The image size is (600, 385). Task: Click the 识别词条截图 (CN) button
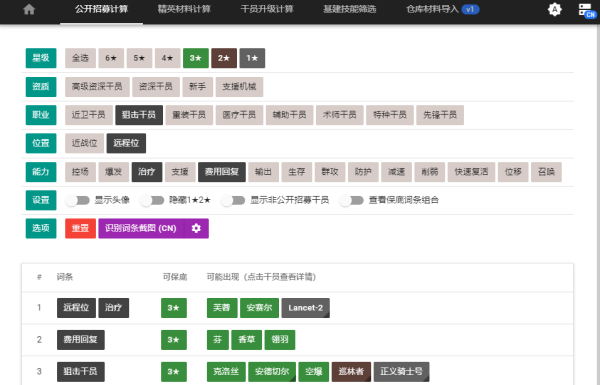click(x=141, y=228)
